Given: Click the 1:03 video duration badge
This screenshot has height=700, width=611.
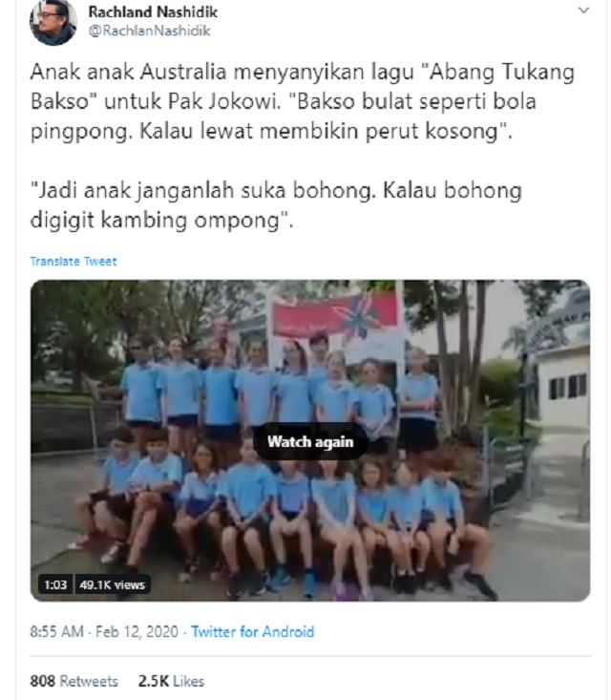Looking at the screenshot, I should 55,584.
